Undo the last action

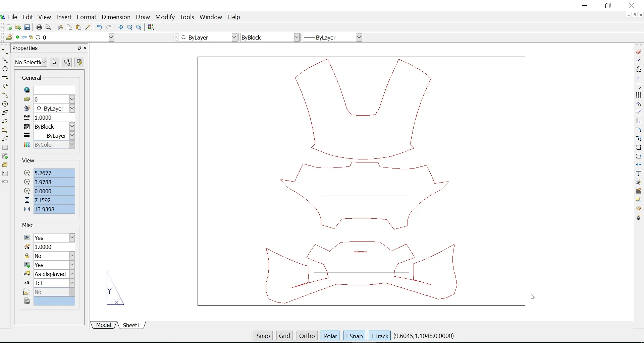click(x=100, y=28)
